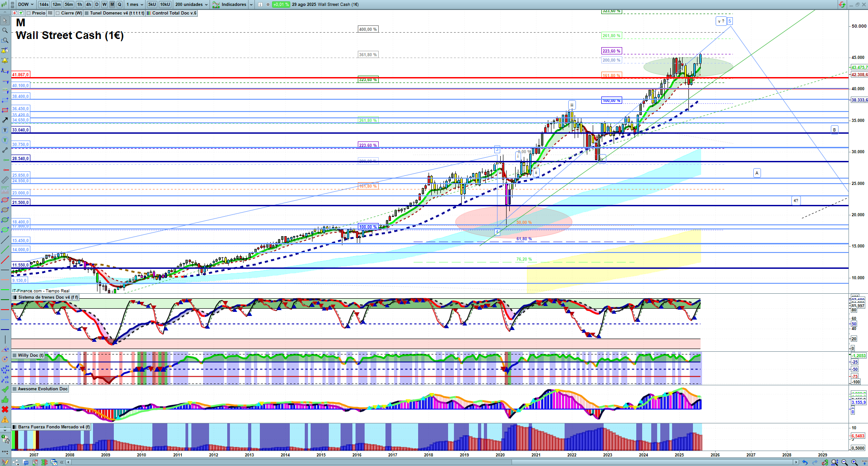868x466 pixels.
Task: Click the double-chevron collapse in bottom bar
Action: 63,462
